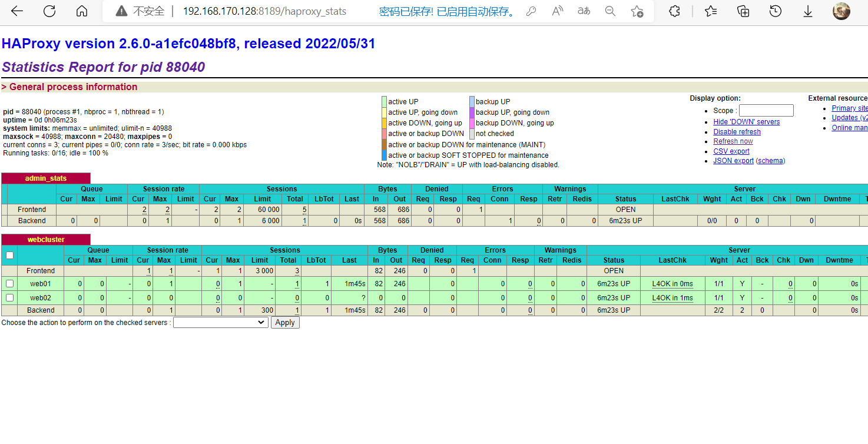The width and height of the screenshot is (868, 444).
Task: Select the web02 server name cell
Action: click(41, 298)
